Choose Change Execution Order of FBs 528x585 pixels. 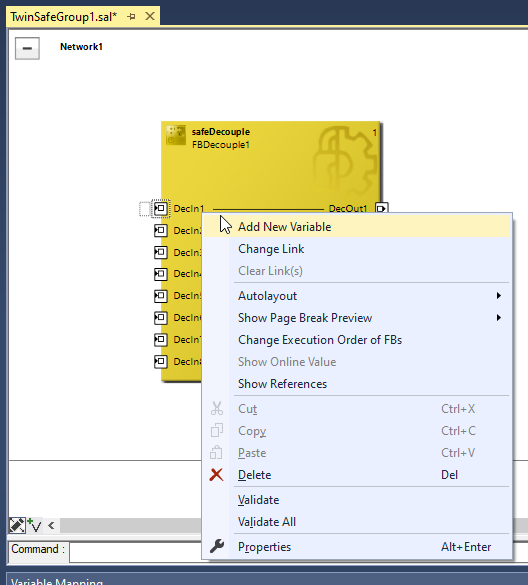357,340
